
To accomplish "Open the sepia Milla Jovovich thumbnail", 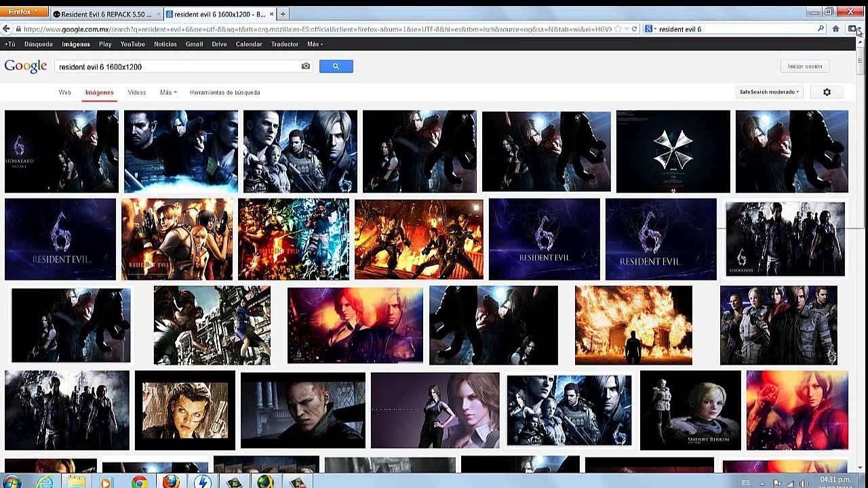I will (185, 410).
